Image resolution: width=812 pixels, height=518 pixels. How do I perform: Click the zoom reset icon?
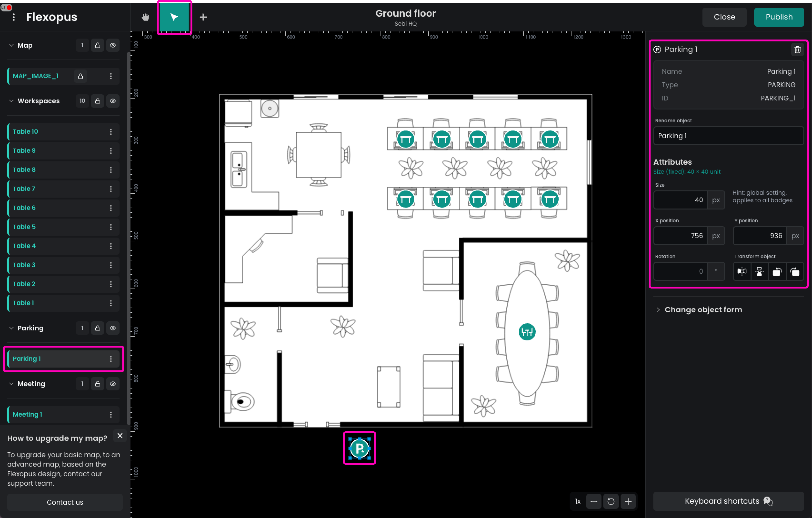click(611, 502)
